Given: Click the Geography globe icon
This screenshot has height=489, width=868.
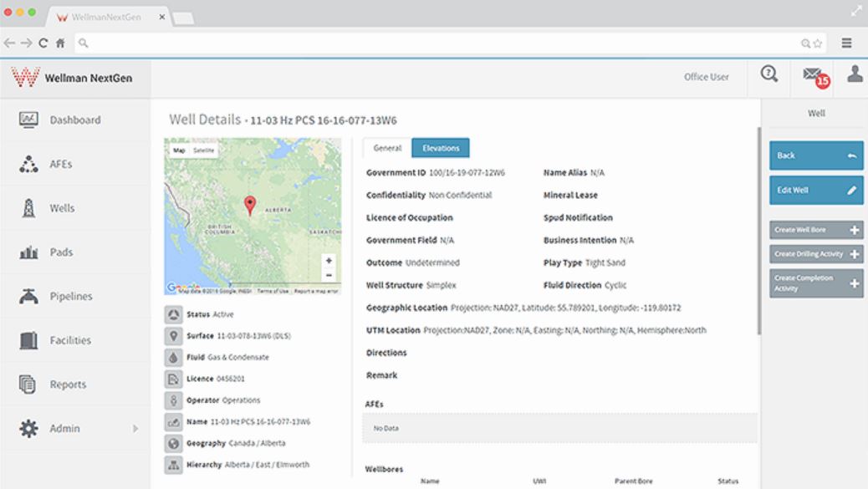Looking at the screenshot, I should point(173,443).
